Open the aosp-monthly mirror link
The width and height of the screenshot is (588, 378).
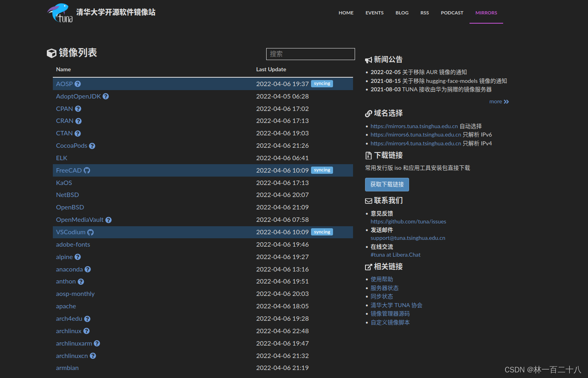[75, 294]
